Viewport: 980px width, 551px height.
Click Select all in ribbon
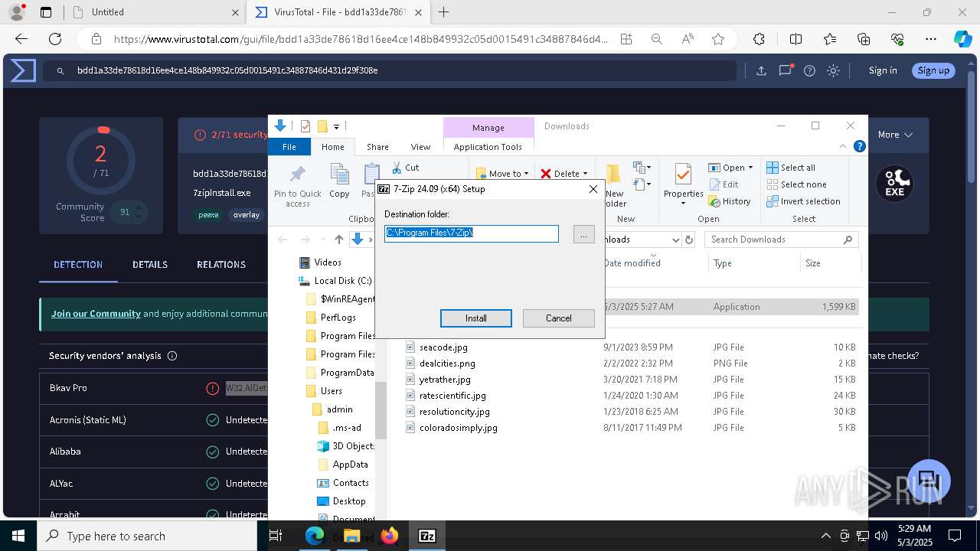click(791, 168)
